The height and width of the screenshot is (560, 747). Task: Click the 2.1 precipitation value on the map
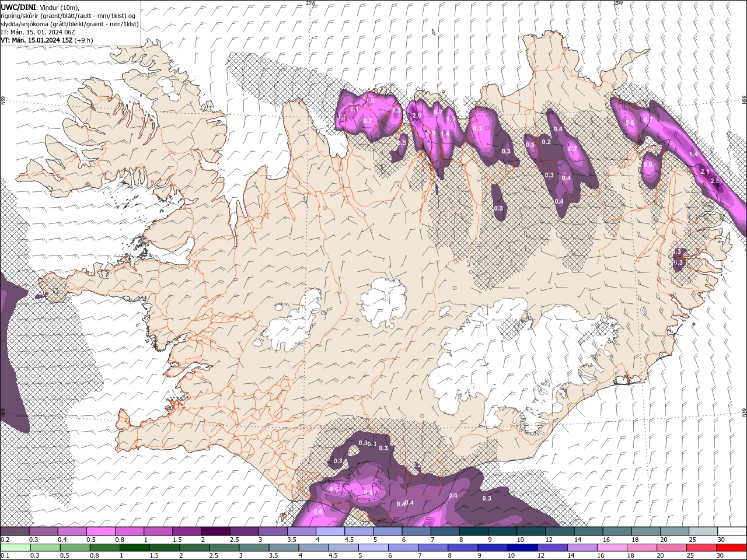click(704, 171)
